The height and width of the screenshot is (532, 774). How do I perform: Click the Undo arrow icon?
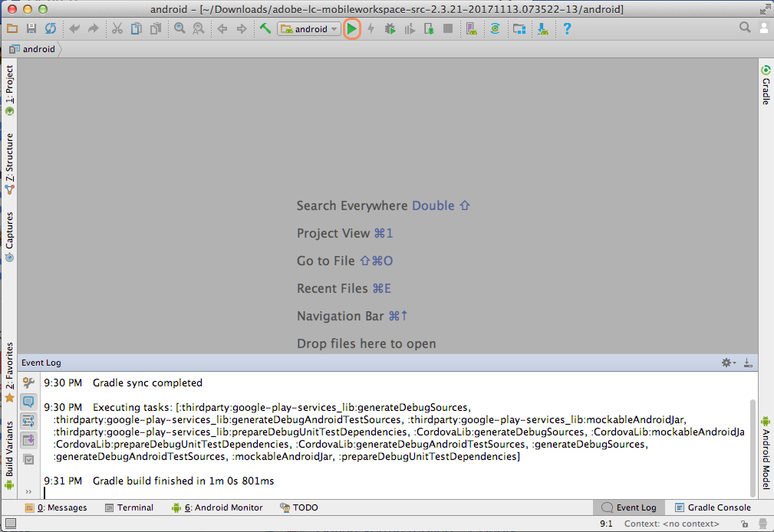tap(74, 28)
